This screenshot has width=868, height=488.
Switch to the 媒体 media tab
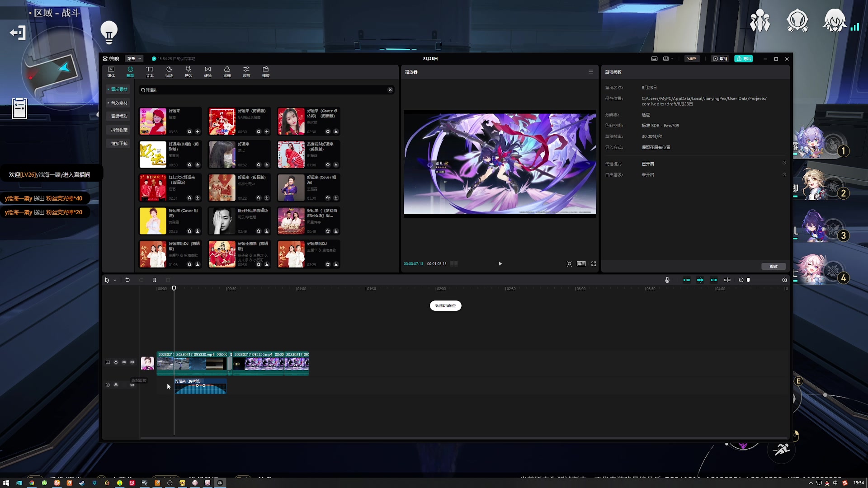pos(111,71)
